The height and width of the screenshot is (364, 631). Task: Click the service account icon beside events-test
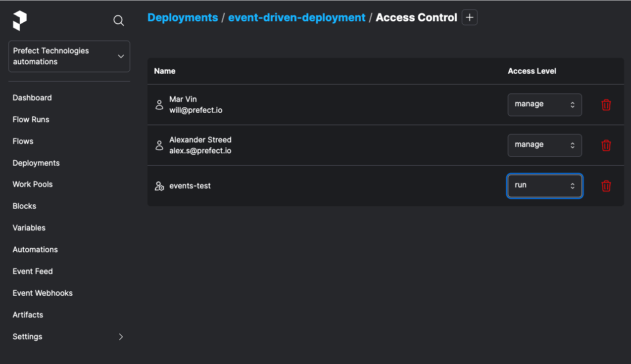tap(159, 186)
